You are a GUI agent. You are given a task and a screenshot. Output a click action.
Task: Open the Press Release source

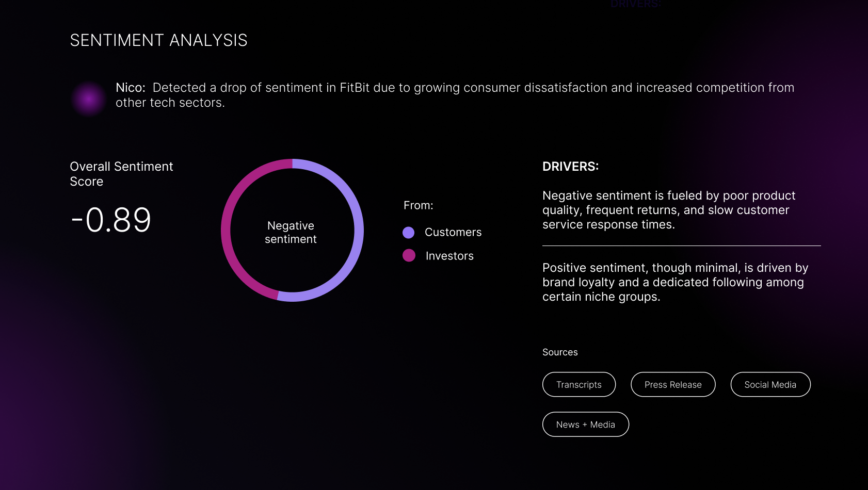(x=673, y=384)
